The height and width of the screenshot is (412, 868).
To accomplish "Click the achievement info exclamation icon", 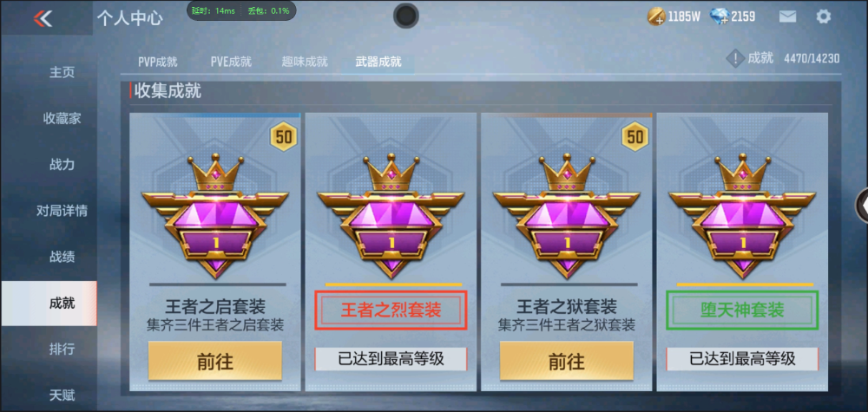I will [x=734, y=59].
